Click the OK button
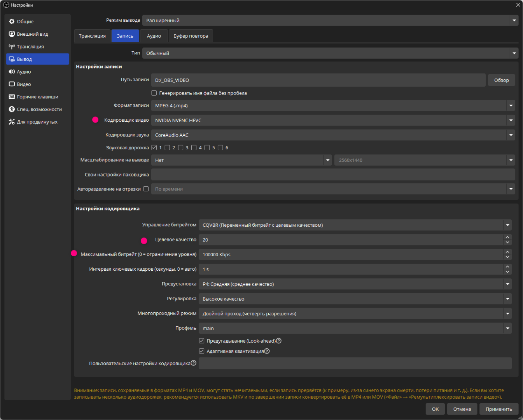The width and height of the screenshot is (523, 420). 435,409
